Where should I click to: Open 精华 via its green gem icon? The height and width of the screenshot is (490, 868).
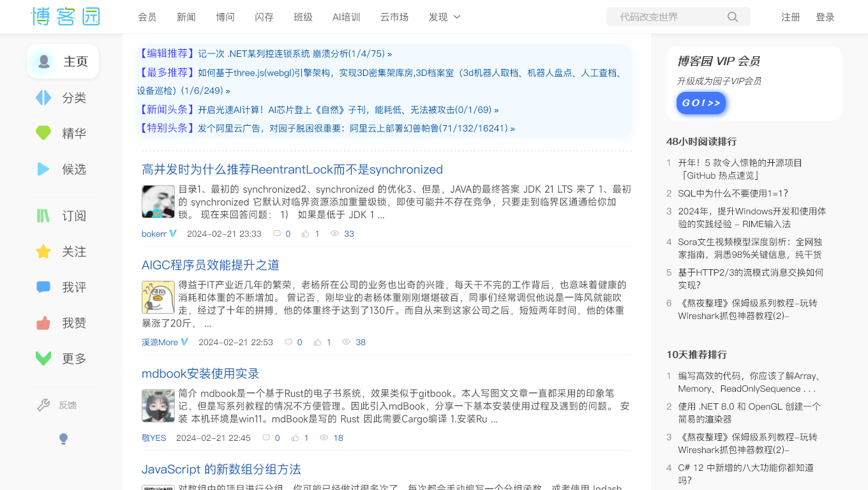click(43, 133)
